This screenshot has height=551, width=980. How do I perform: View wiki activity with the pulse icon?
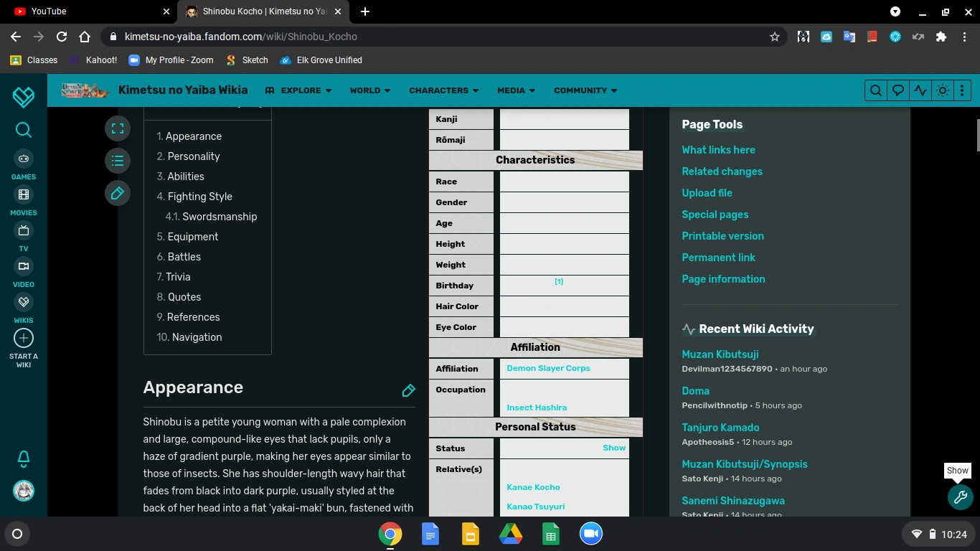920,90
